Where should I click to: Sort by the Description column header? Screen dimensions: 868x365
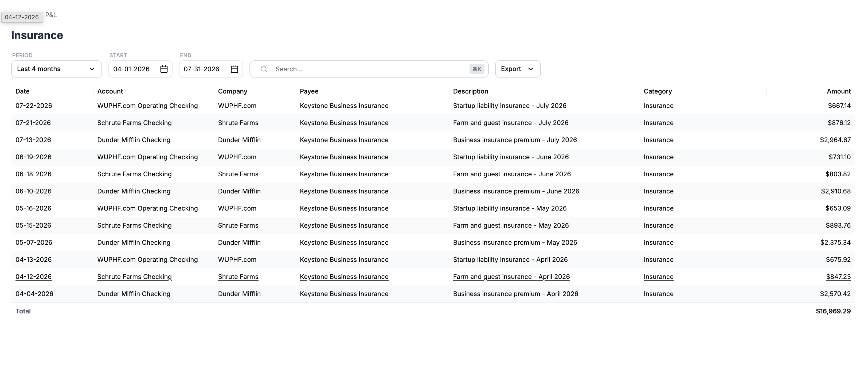[470, 91]
